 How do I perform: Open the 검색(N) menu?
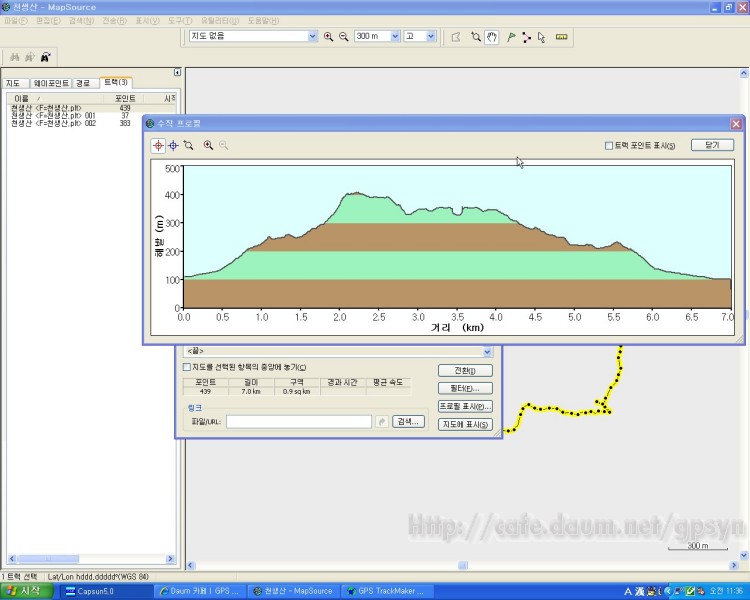pos(81,21)
